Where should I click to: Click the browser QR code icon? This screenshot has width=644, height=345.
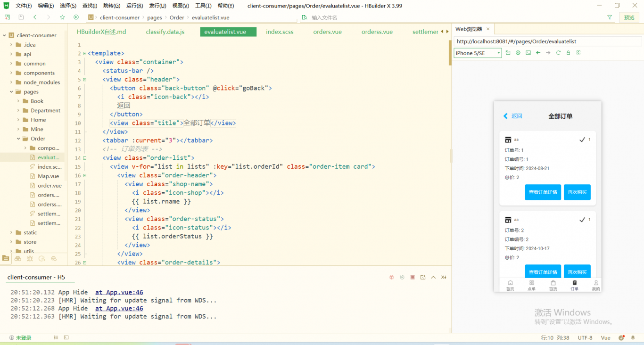click(x=578, y=53)
